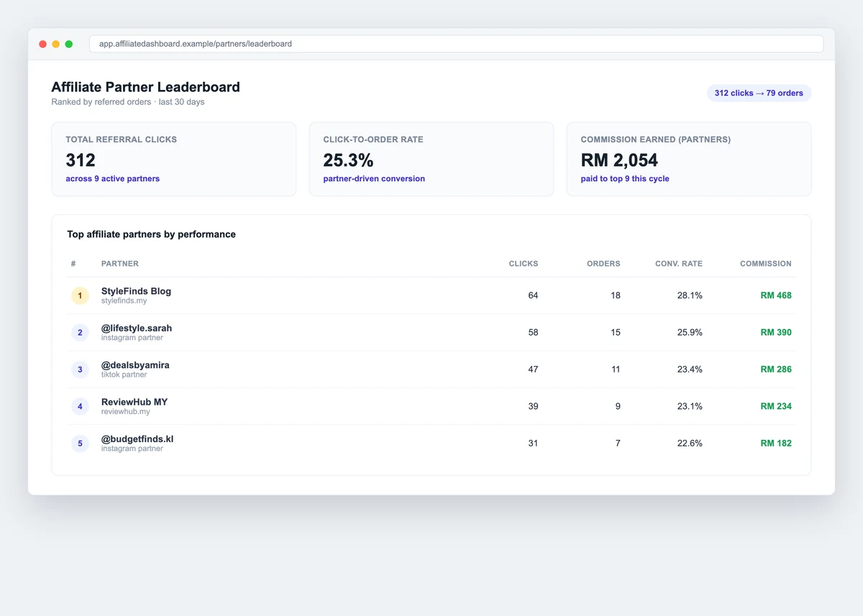This screenshot has height=616, width=863.
Task: Click ReviewHub MY orders value 9
Action: (x=618, y=406)
